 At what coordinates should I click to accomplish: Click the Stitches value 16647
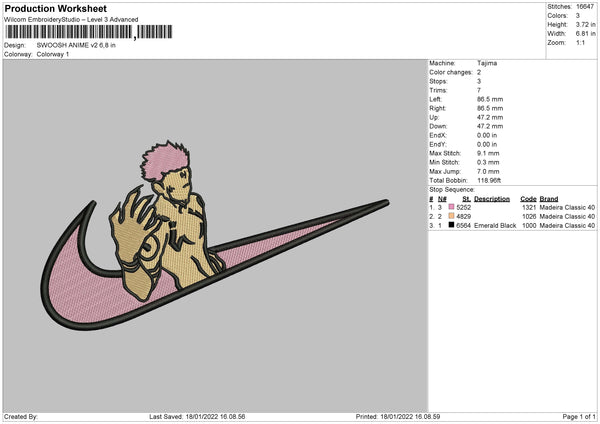click(x=585, y=7)
